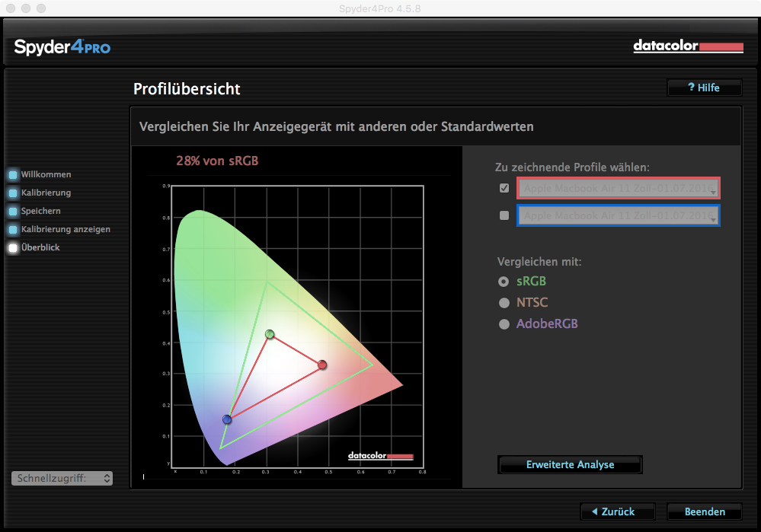Select the NTSC comparison radio button
The height and width of the screenshot is (532, 761).
click(504, 302)
